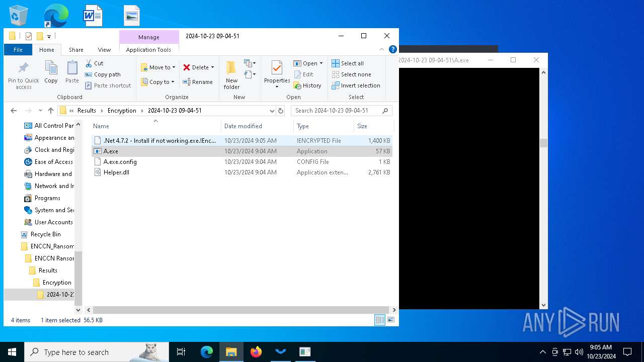Click the horizontal scrollbar in file list
The height and width of the screenshot is (362, 644).
pos(241,310)
